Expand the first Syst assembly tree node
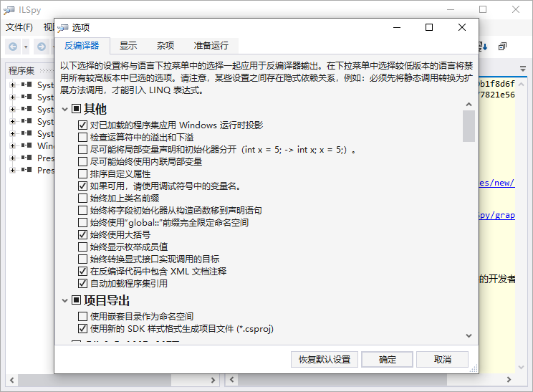 (x=13, y=85)
